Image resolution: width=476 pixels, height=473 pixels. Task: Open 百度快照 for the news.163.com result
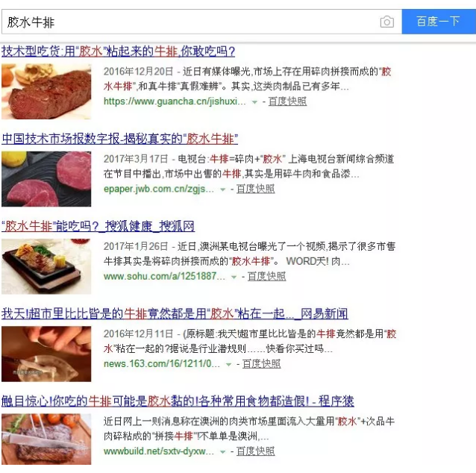point(261,364)
